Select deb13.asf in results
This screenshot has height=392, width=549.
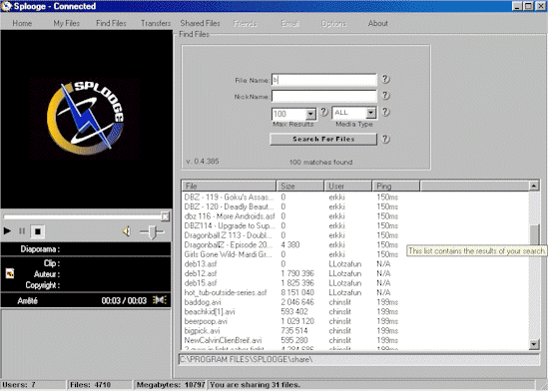201,264
